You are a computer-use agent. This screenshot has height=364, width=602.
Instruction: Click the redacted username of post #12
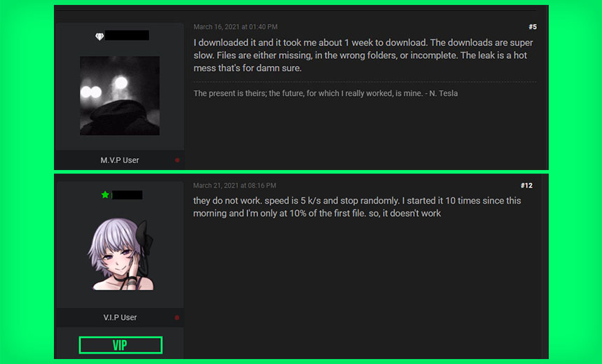pos(127,195)
